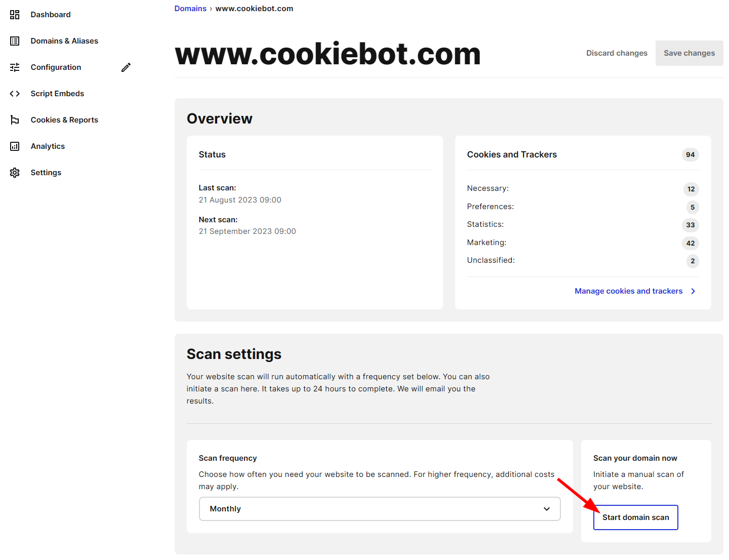
Task: Click the www.cookiebot.com breadcrumb text
Action: [254, 9]
